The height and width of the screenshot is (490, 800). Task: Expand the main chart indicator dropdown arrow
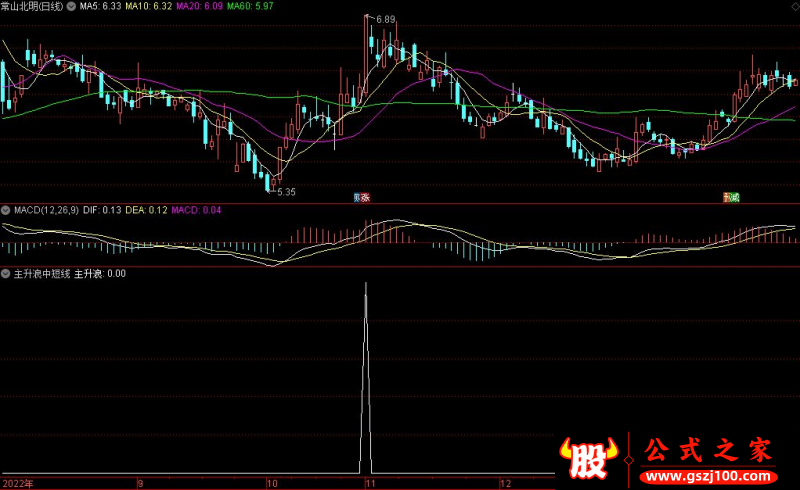click(x=70, y=6)
